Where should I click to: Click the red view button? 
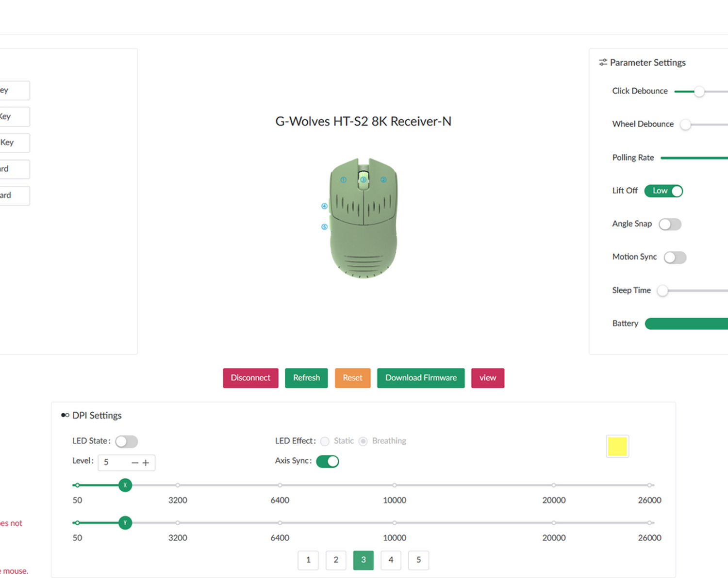pyautogui.click(x=488, y=378)
